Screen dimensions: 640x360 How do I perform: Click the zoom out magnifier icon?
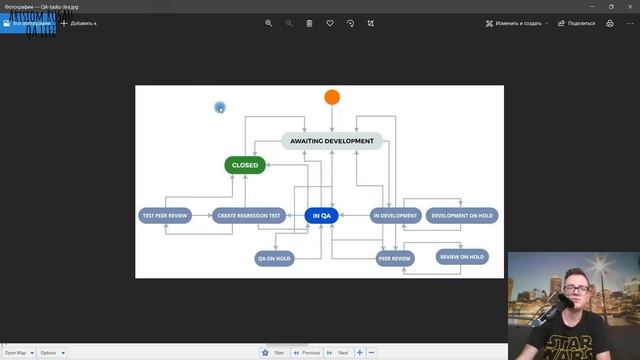pyautogui.click(x=289, y=23)
